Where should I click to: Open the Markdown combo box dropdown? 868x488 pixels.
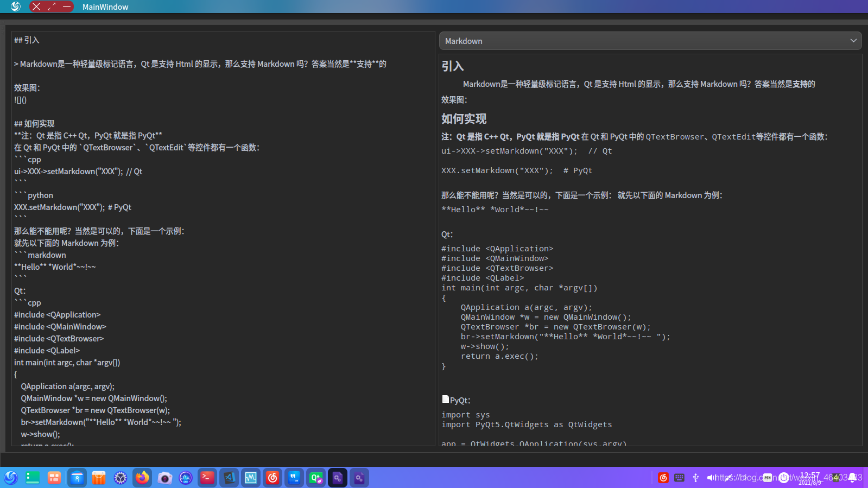click(x=650, y=41)
